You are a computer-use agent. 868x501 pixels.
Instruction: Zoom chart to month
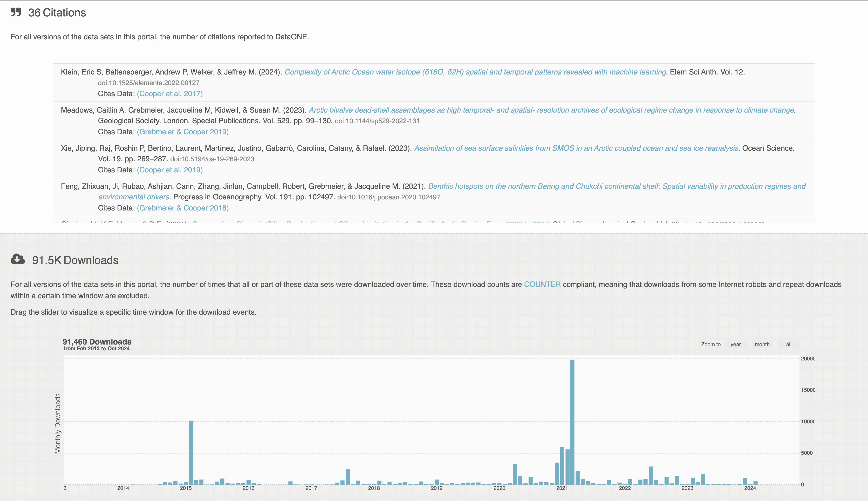[x=762, y=345]
